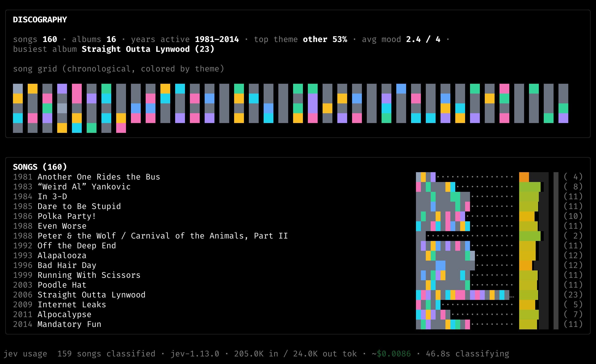This screenshot has width=596, height=364.
Task: Click the song count (23) for Straight Outta Lynwood
Action: [x=573, y=295]
